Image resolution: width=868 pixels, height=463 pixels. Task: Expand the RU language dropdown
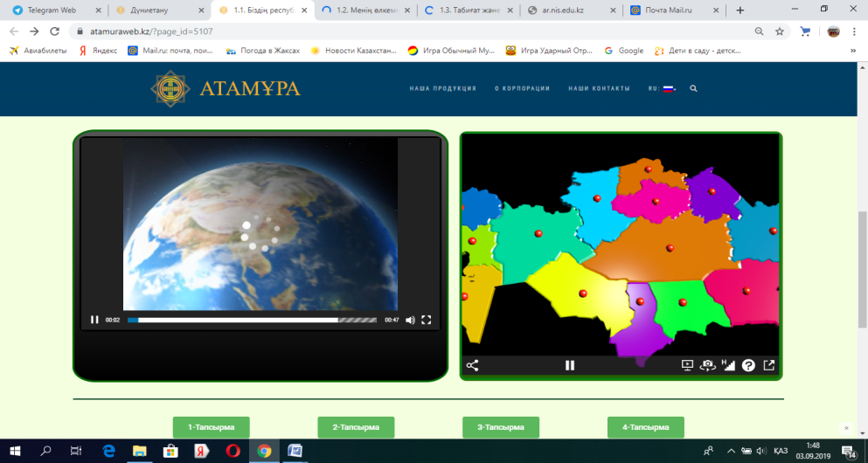coord(662,88)
